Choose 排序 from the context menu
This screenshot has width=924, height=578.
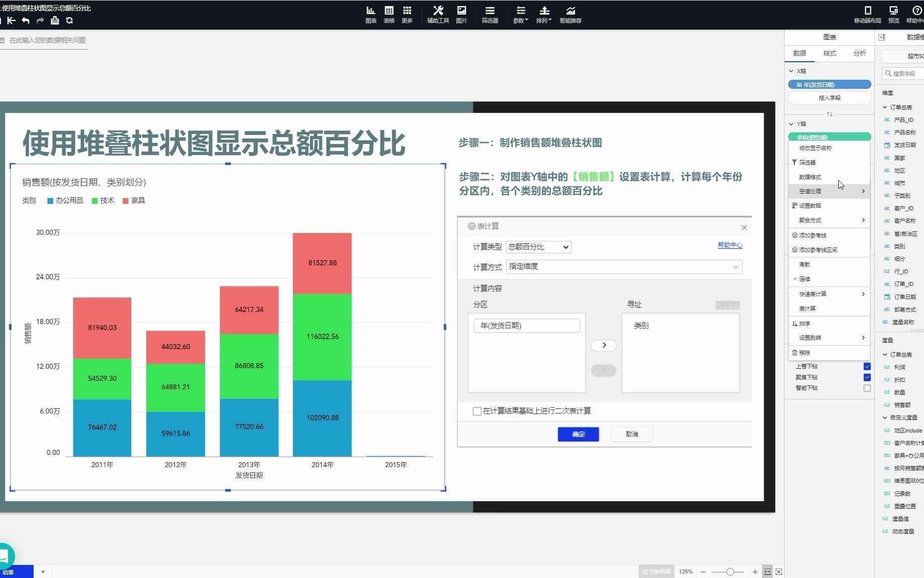(x=829, y=324)
